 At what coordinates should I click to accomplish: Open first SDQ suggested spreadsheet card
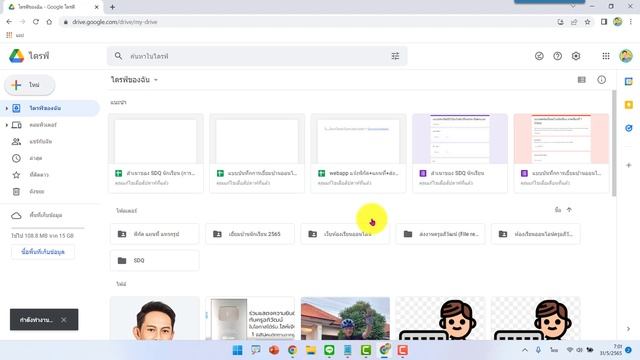pos(156,153)
